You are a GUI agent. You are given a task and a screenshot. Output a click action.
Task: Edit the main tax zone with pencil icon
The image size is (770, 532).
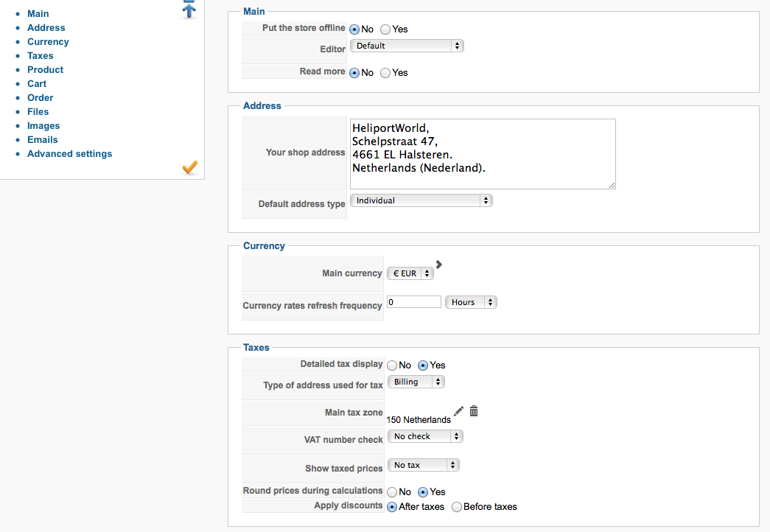click(459, 411)
